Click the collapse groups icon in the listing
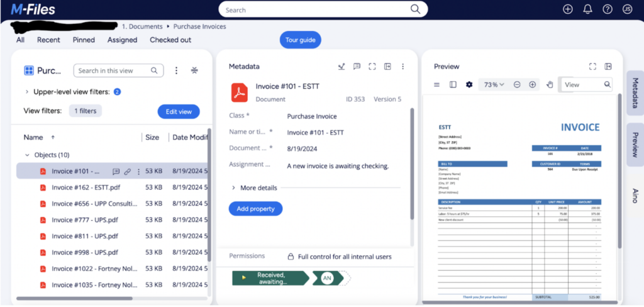 195,70
